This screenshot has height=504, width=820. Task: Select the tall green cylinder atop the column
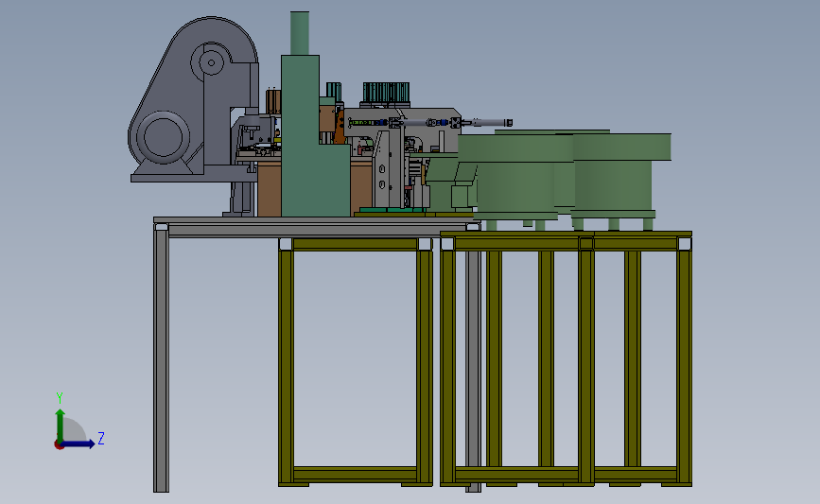click(x=300, y=33)
